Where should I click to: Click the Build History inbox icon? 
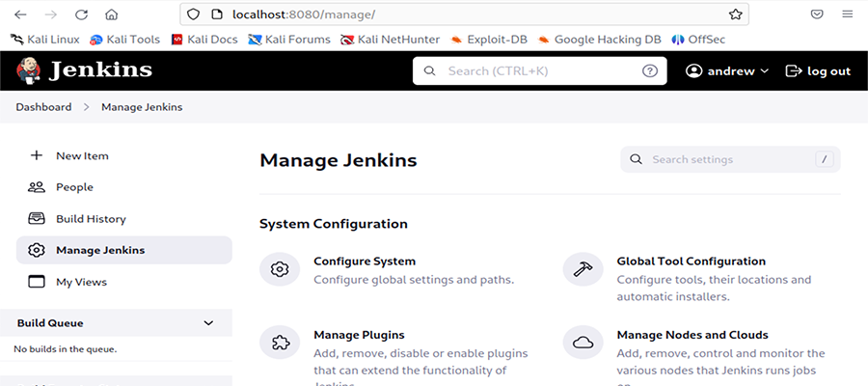(x=36, y=219)
